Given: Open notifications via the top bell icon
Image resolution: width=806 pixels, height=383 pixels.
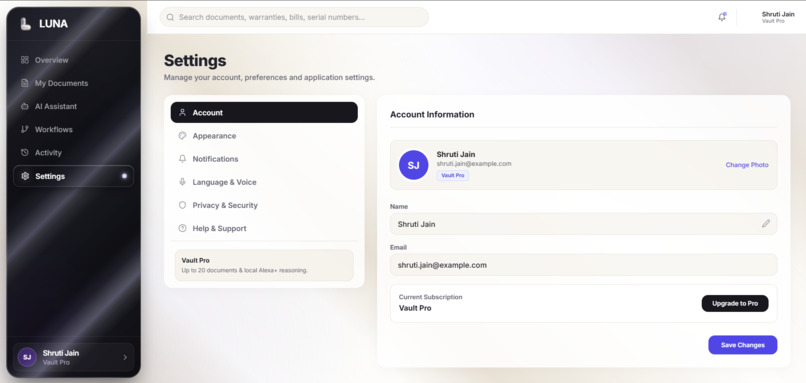Looking at the screenshot, I should [722, 17].
